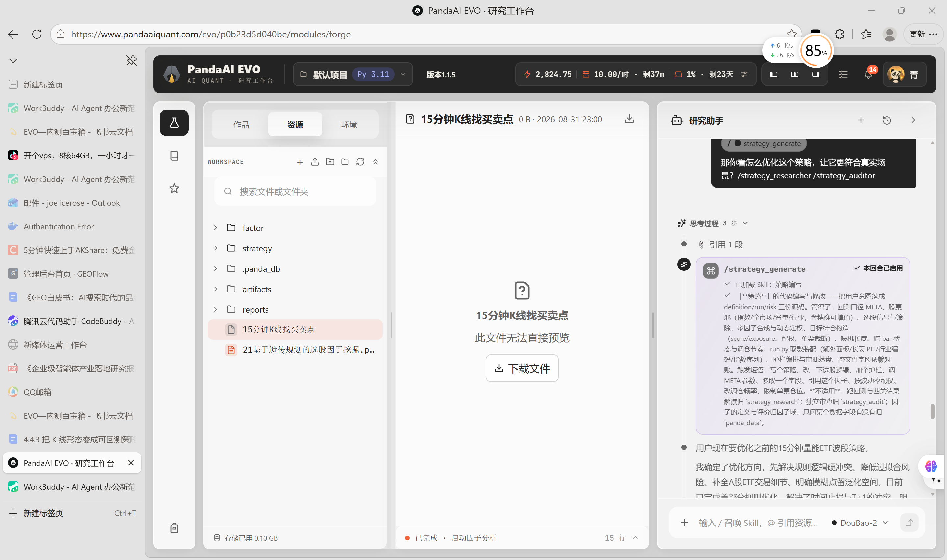Image resolution: width=947 pixels, height=560 pixels.
Task: Click the browser address bar URL
Action: coord(211,34)
